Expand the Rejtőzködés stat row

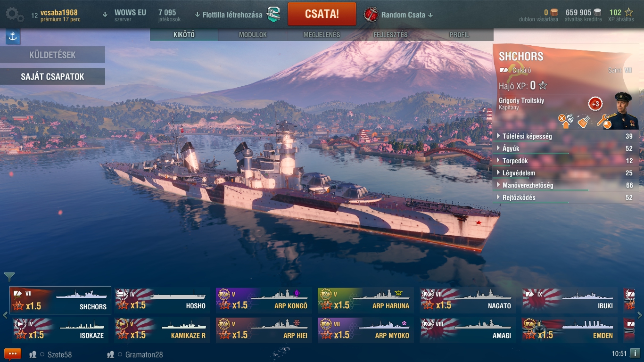[566, 197]
